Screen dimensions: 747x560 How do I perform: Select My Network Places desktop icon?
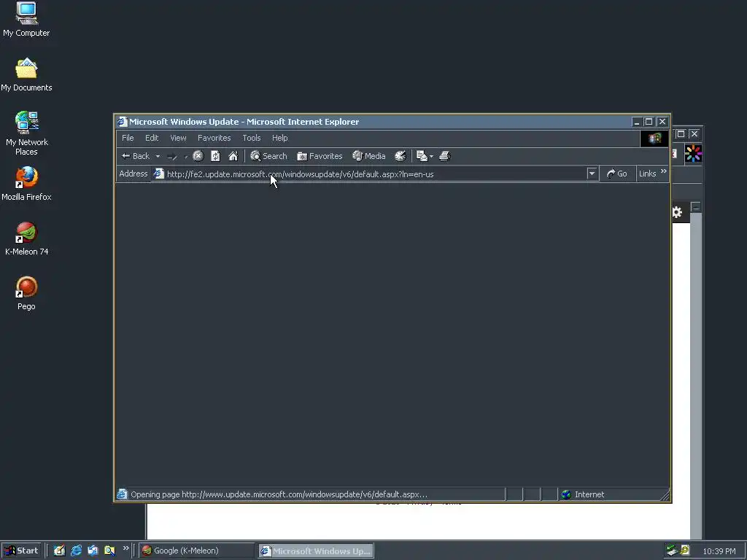click(x=26, y=133)
